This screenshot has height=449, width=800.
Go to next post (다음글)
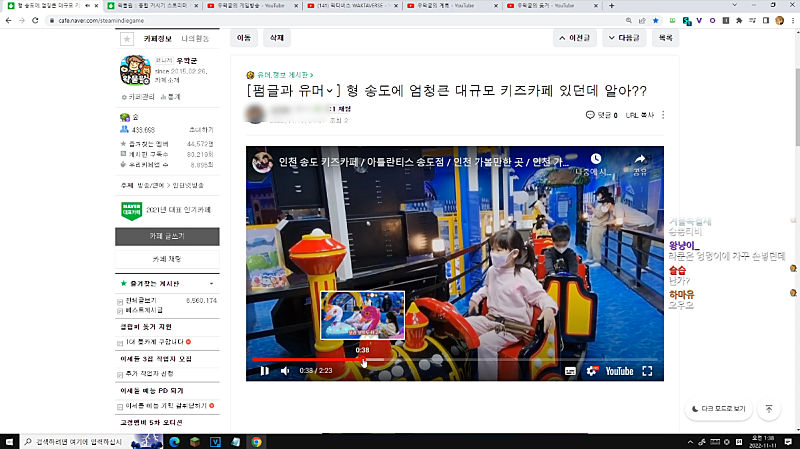(x=624, y=39)
